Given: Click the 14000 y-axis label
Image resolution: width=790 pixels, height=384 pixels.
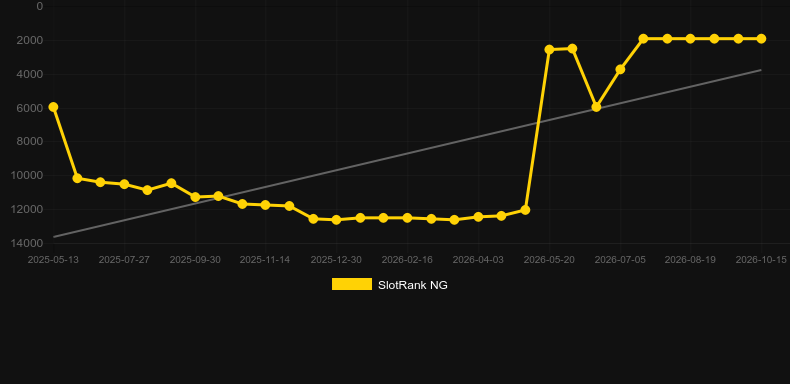Looking at the screenshot, I should (26, 243).
